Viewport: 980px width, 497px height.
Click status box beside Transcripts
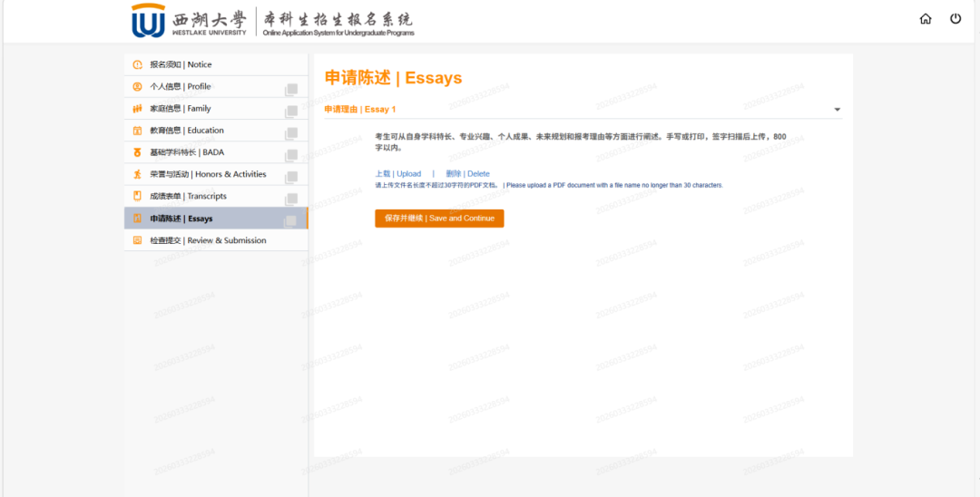tap(290, 200)
